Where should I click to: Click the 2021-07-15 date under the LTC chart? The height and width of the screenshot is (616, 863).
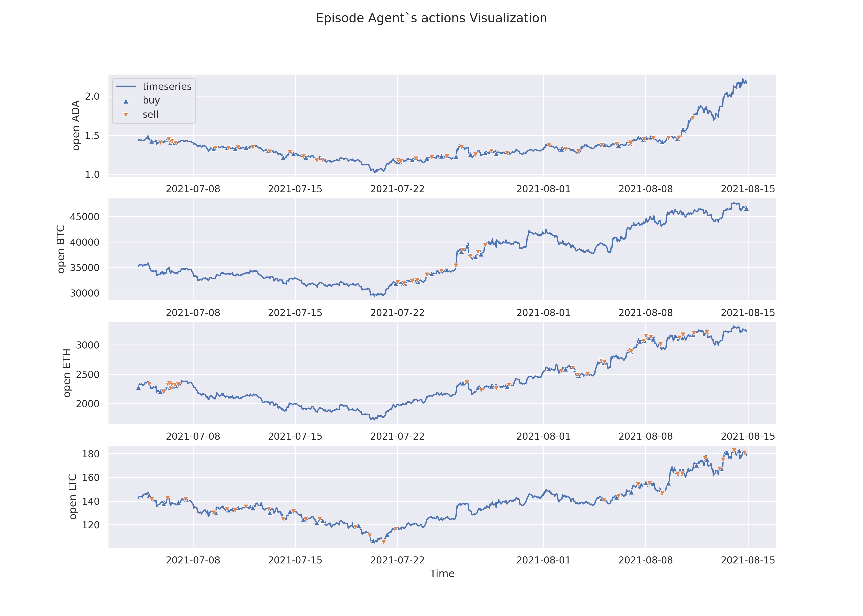click(295, 560)
